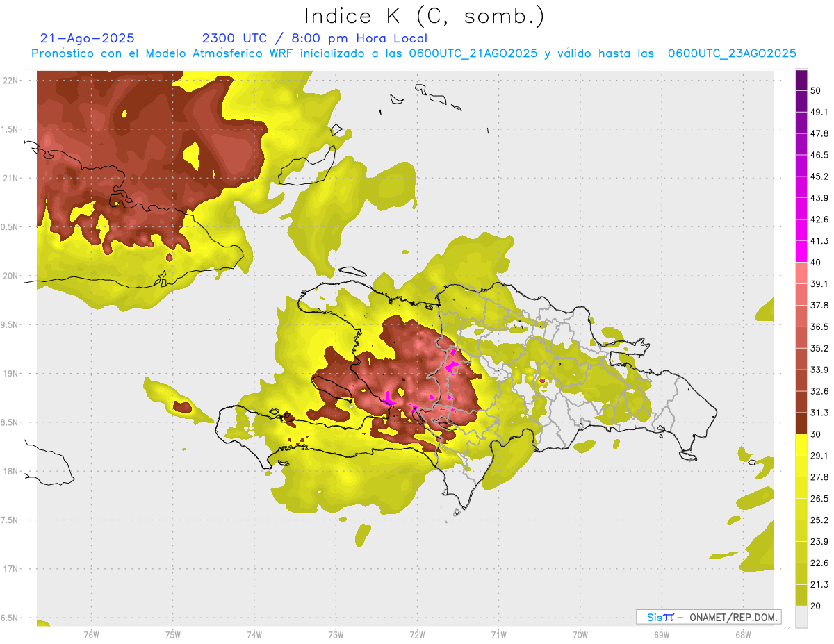Click the legend value "36.5"
The image size is (834, 644).
click(x=819, y=327)
